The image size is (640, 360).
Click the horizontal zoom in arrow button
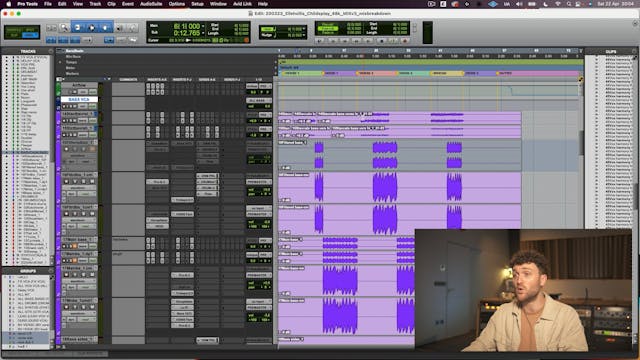point(56,28)
